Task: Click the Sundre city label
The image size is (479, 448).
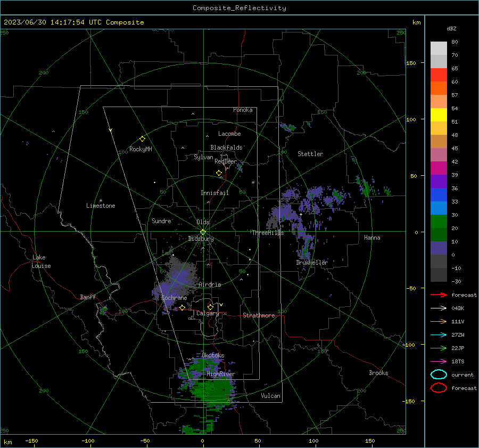Action: pos(161,221)
